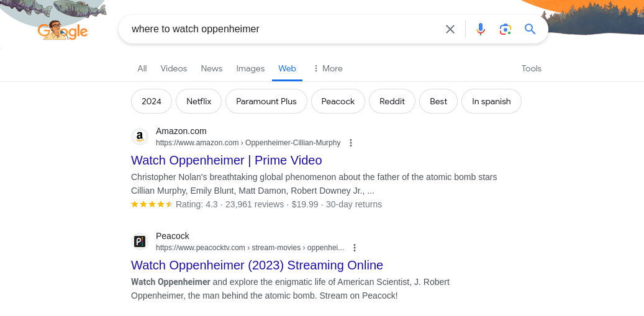The image size is (644, 316).
Task: Open the News results tab
Action: (x=212, y=68)
